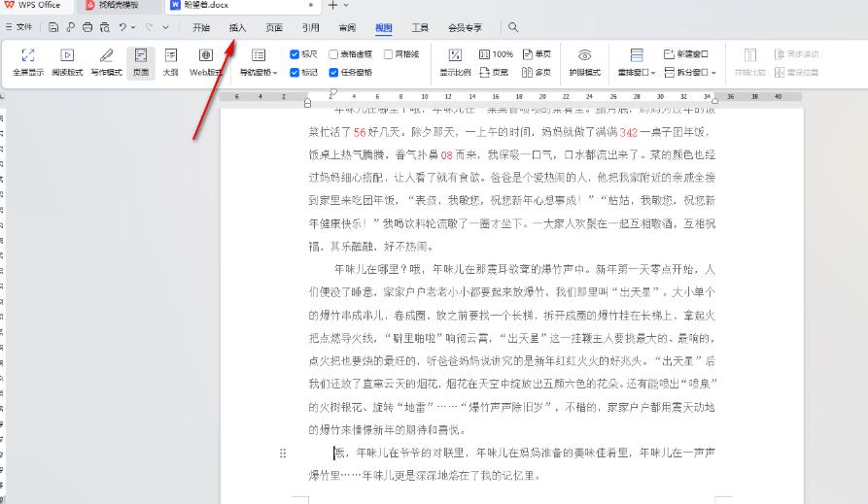This screenshot has height=504, width=868.
Task: Click the right indent marker on ruler
Action: (x=715, y=101)
